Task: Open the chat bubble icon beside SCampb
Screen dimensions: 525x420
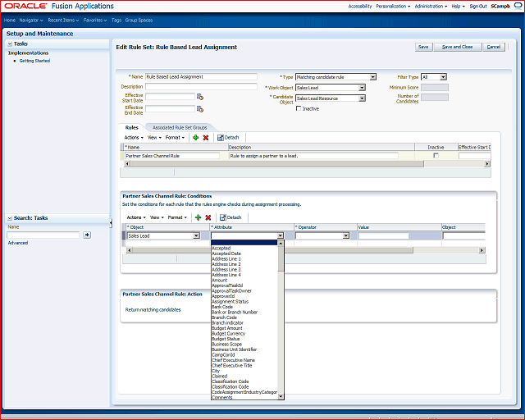Action: point(518,6)
